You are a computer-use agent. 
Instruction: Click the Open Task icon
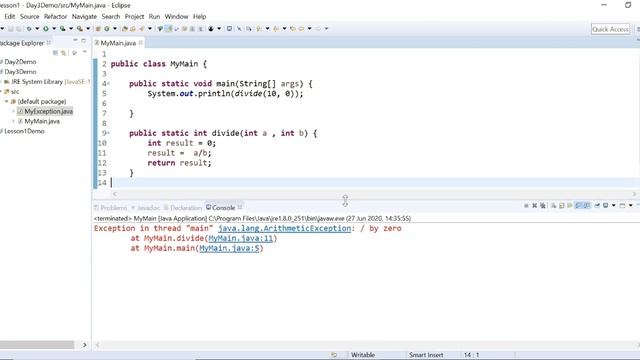click(133, 29)
